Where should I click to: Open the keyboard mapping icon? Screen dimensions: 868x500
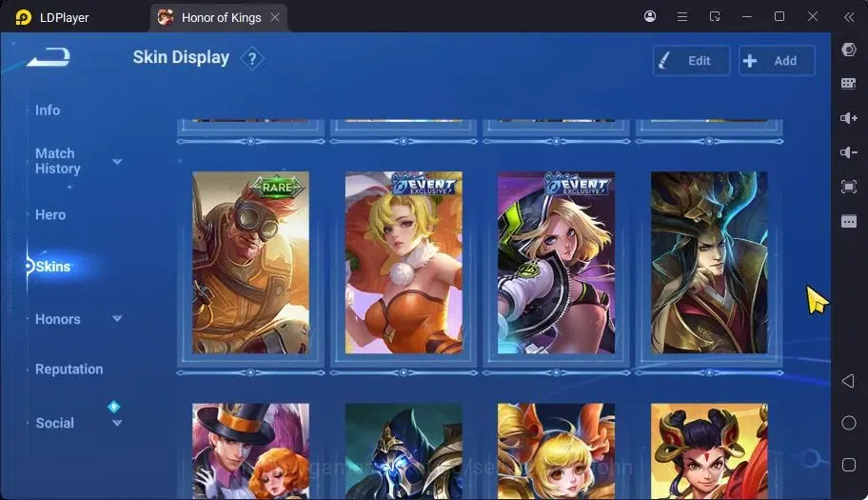[849, 84]
